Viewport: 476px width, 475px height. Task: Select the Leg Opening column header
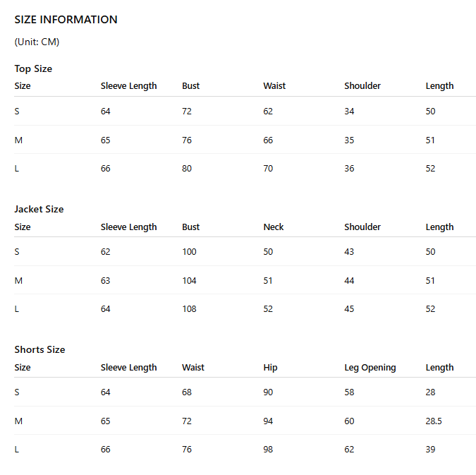(370, 368)
